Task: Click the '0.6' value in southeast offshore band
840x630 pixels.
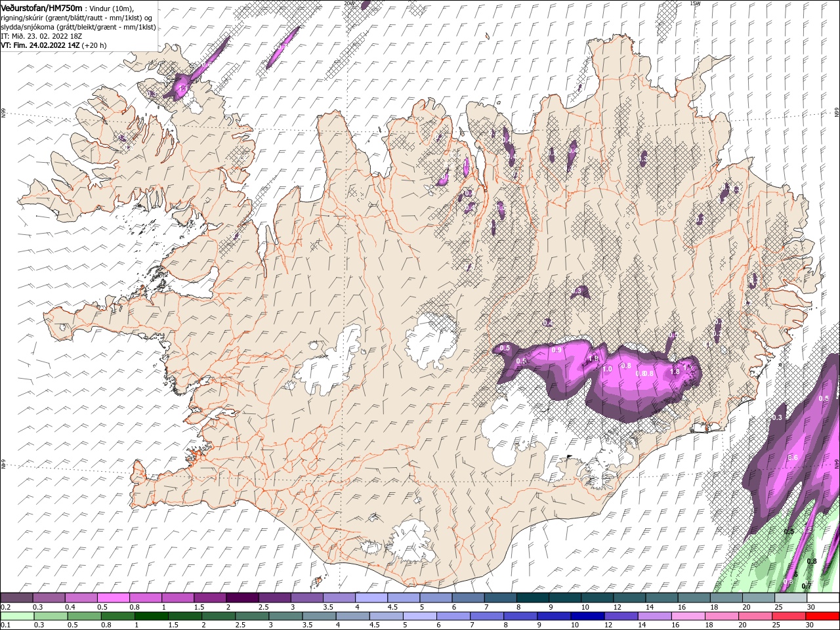Action: coord(793,458)
